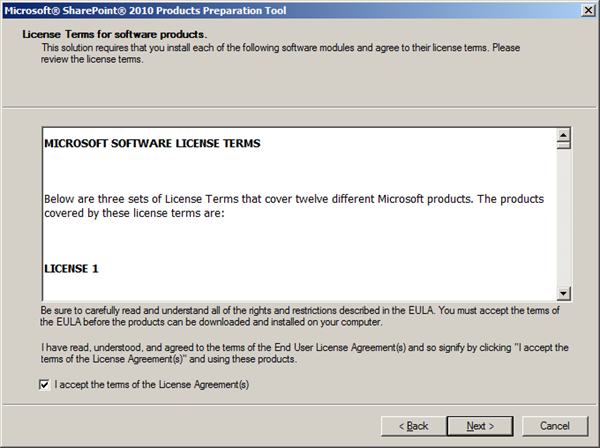
Task: Close the Products Preparation Tool window
Action: [586, 10]
